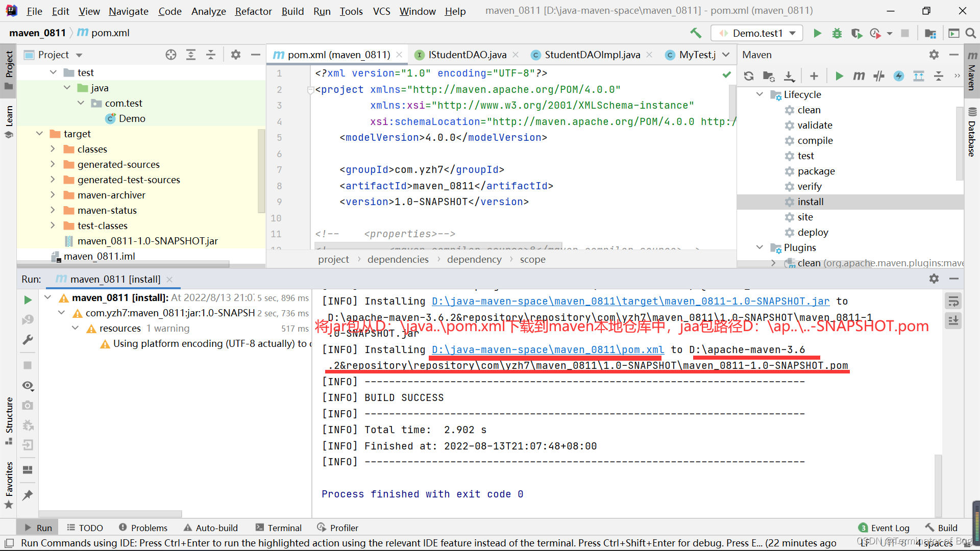Viewport: 980px width, 551px height.
Task: Expand the maven-status folder
Action: pos(53,210)
